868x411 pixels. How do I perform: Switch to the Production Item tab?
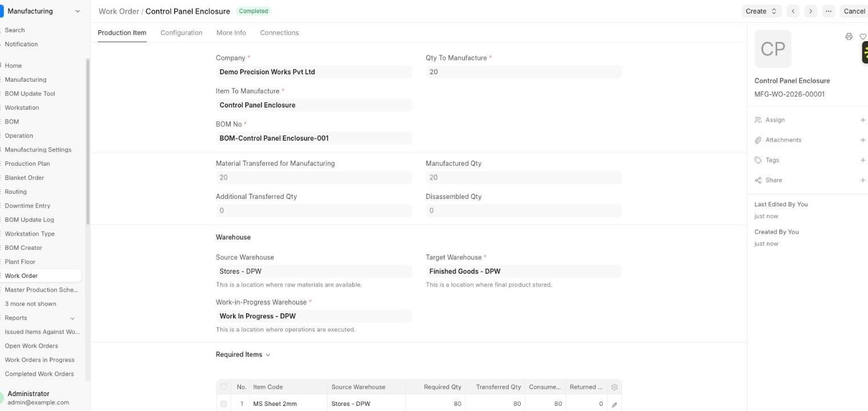point(122,33)
